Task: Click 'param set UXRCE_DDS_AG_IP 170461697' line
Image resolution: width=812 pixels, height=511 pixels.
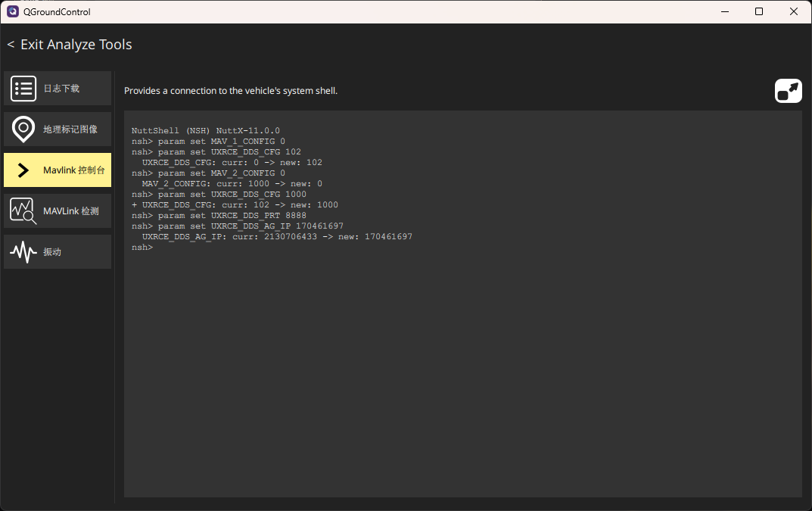Action: tap(237, 226)
